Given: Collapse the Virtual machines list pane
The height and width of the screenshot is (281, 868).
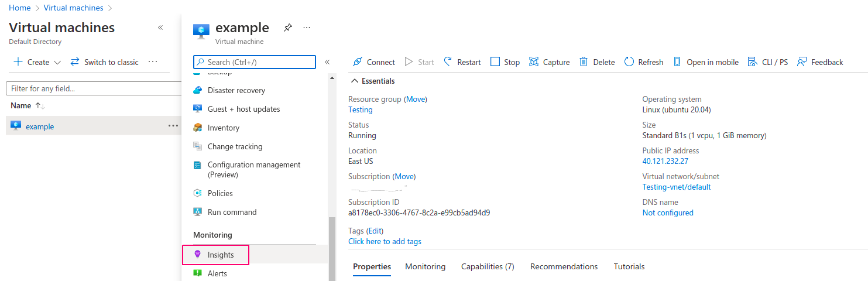Looking at the screenshot, I should coord(160,28).
